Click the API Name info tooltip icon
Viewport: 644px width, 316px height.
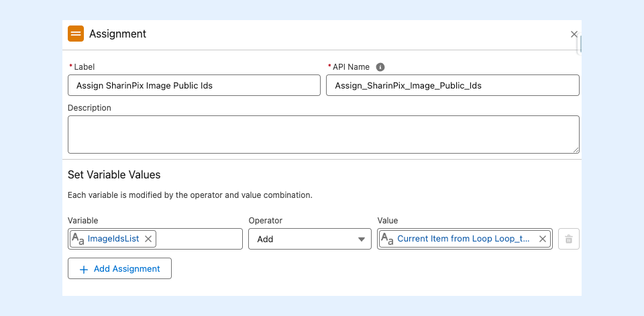click(x=380, y=67)
